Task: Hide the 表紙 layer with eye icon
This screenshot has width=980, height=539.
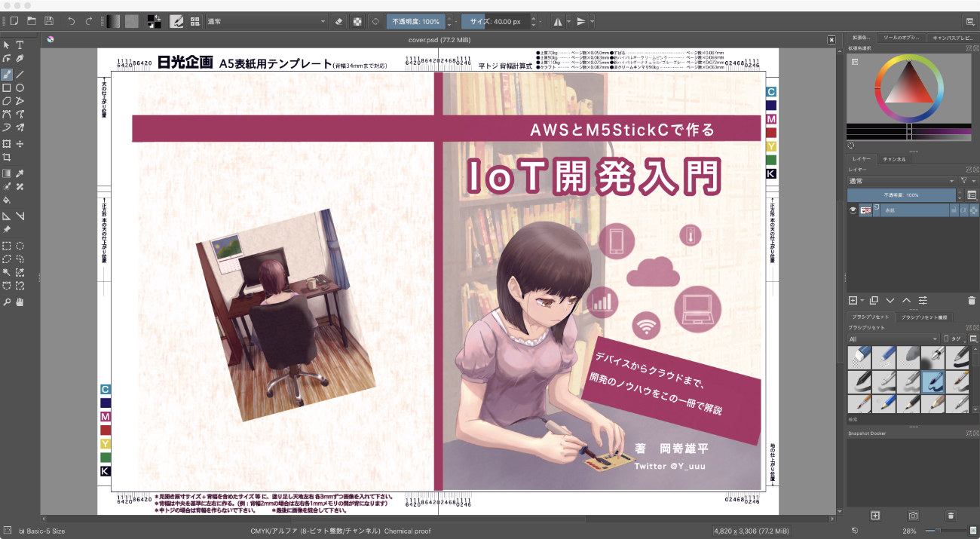Action: tap(853, 210)
